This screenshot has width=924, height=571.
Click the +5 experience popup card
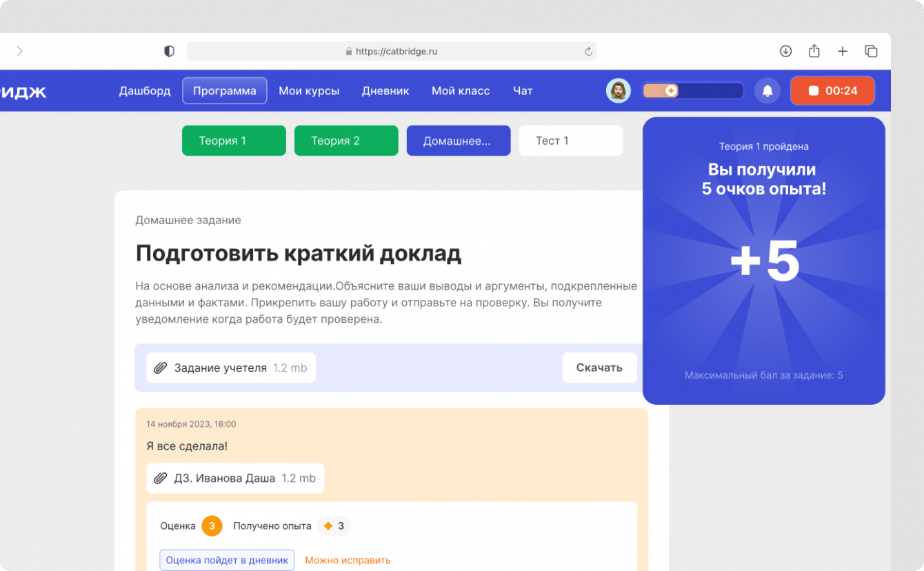click(x=764, y=261)
